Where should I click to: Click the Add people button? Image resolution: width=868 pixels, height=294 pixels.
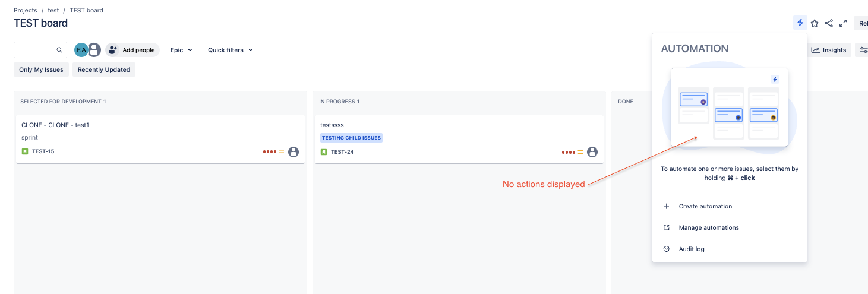132,50
